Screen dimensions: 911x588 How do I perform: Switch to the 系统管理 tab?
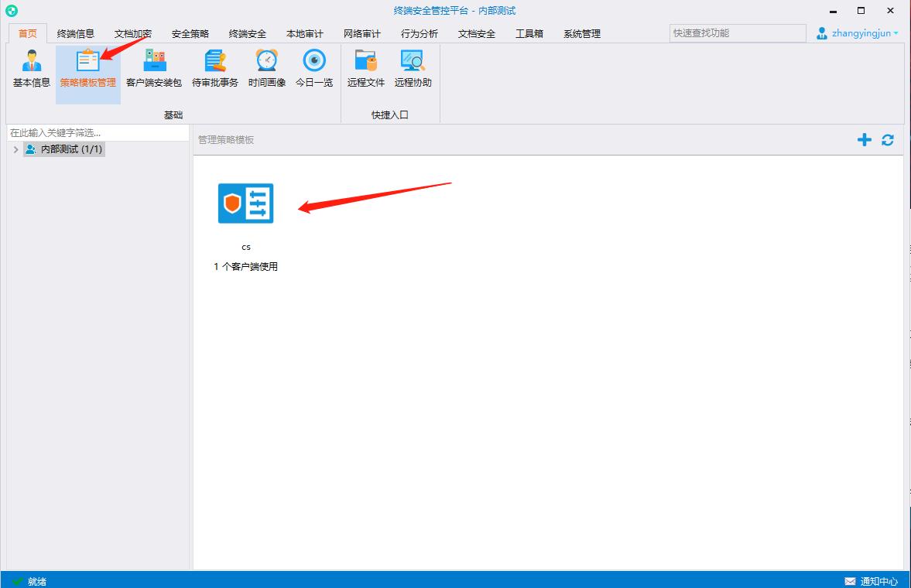(581, 33)
